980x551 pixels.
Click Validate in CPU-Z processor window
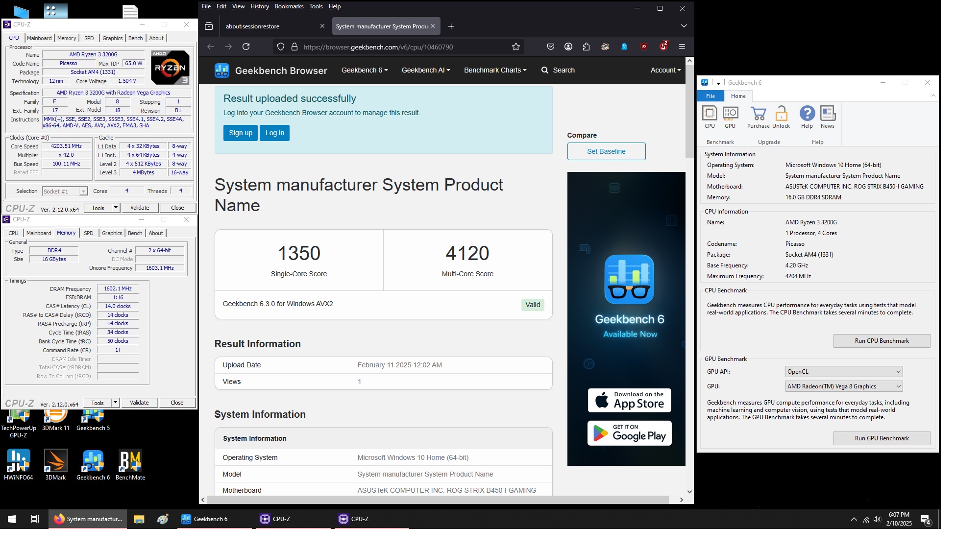(140, 208)
